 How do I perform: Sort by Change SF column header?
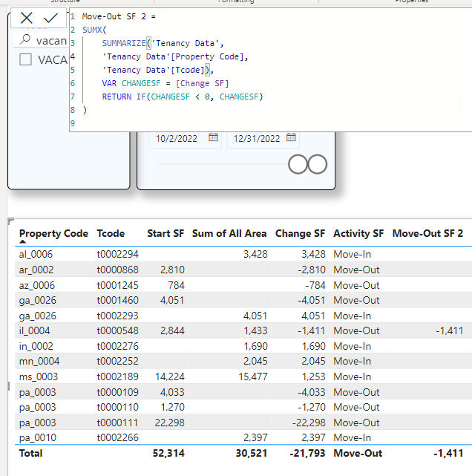pos(300,233)
